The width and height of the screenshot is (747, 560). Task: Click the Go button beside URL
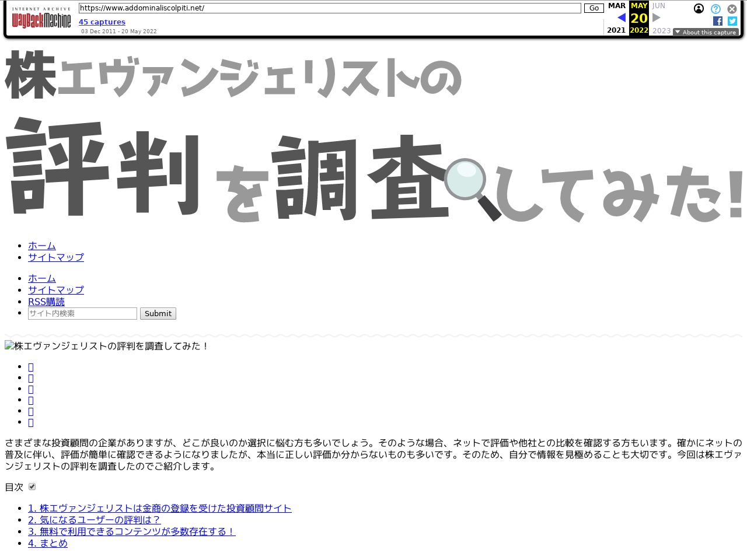click(594, 8)
